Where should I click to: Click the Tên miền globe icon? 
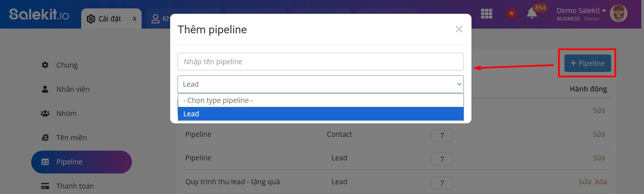[45, 137]
